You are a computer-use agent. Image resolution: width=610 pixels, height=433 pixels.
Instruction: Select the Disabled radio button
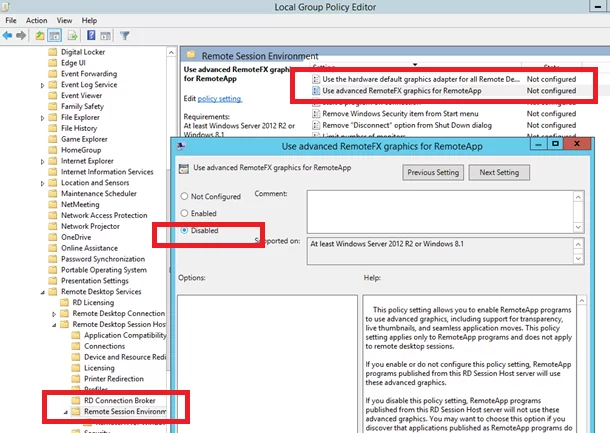(184, 230)
